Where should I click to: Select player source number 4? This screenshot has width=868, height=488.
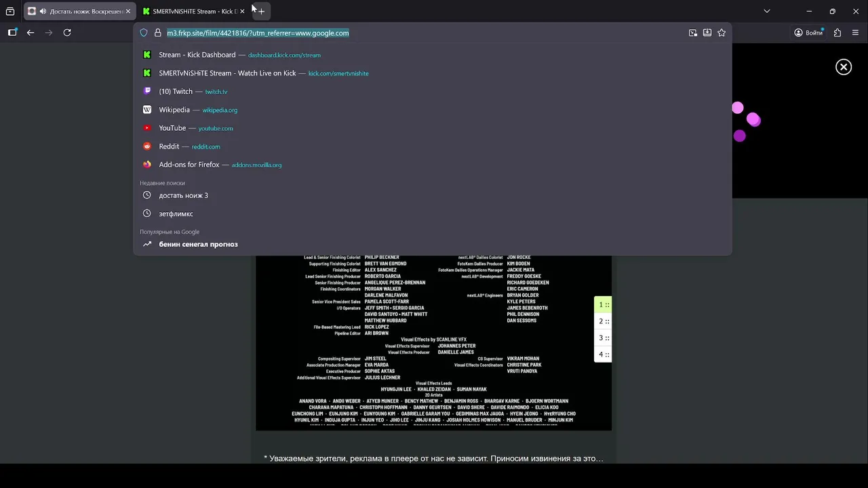[603, 354]
